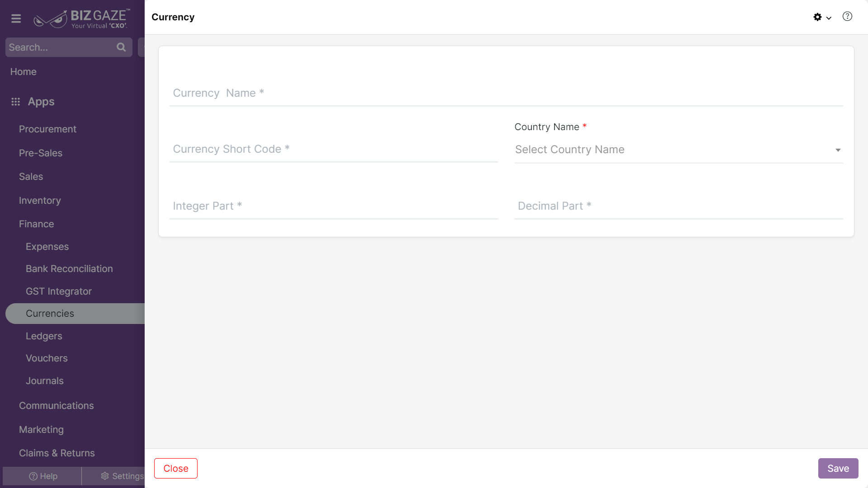
Task: Select the Country Name combo box
Action: 679,150
